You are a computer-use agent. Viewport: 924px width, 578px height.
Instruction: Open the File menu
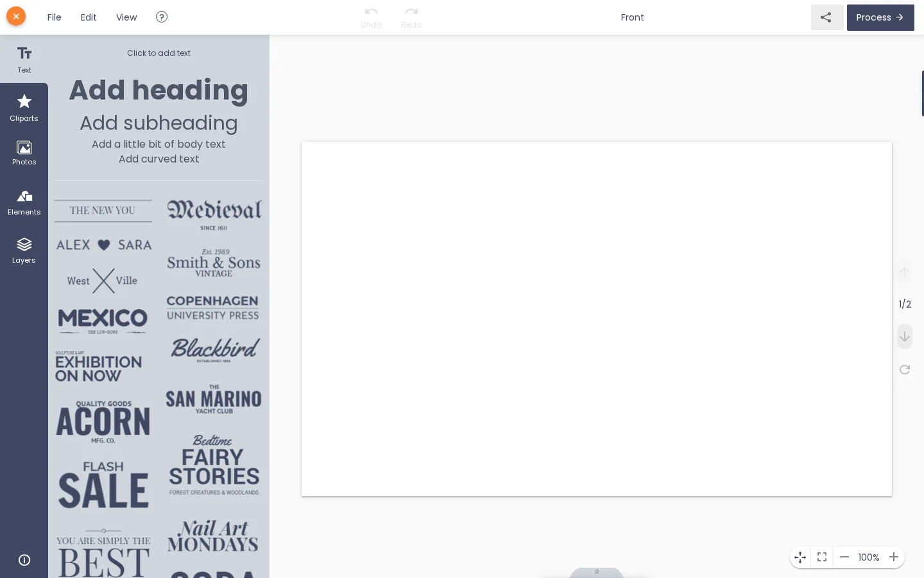[55, 17]
